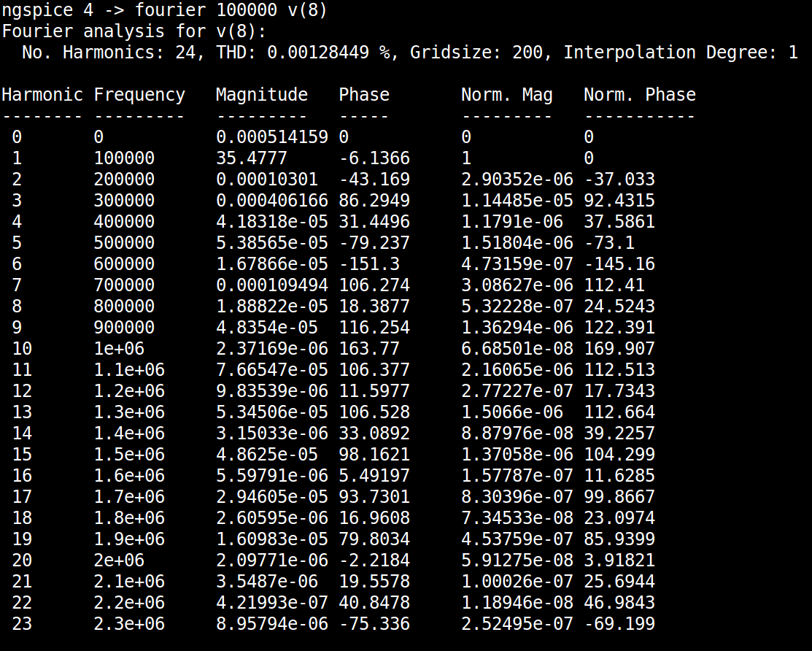Click frequency 1.5e+06

tap(129, 455)
